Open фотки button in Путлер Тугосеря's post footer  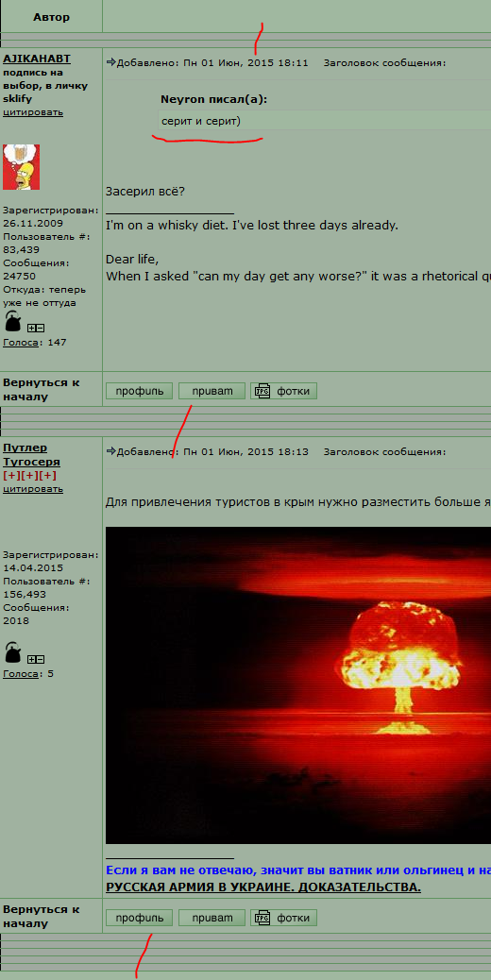tap(284, 918)
